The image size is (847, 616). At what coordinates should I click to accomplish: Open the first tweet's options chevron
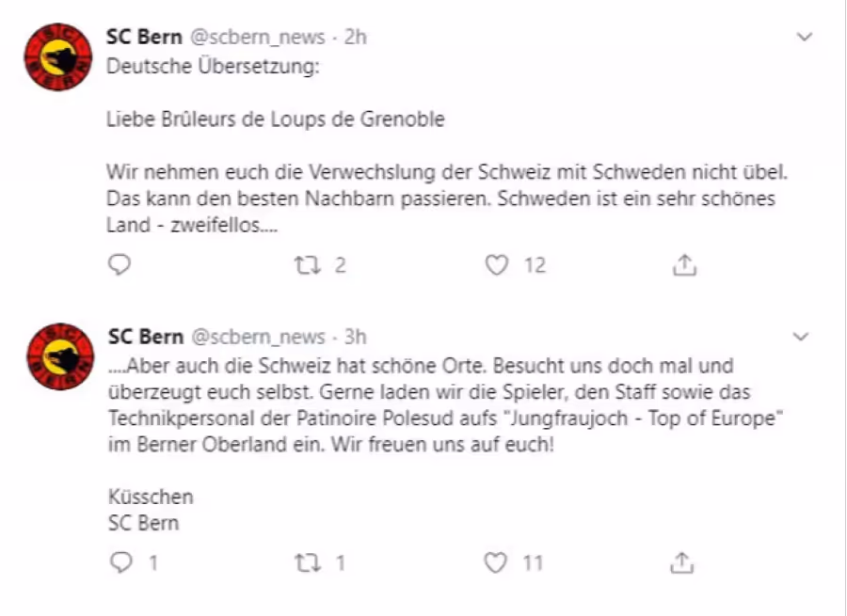click(x=805, y=37)
